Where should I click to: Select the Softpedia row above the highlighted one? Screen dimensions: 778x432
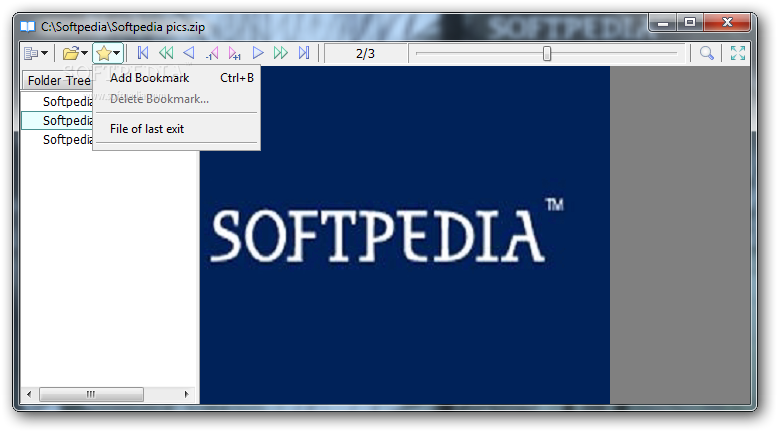(57, 102)
